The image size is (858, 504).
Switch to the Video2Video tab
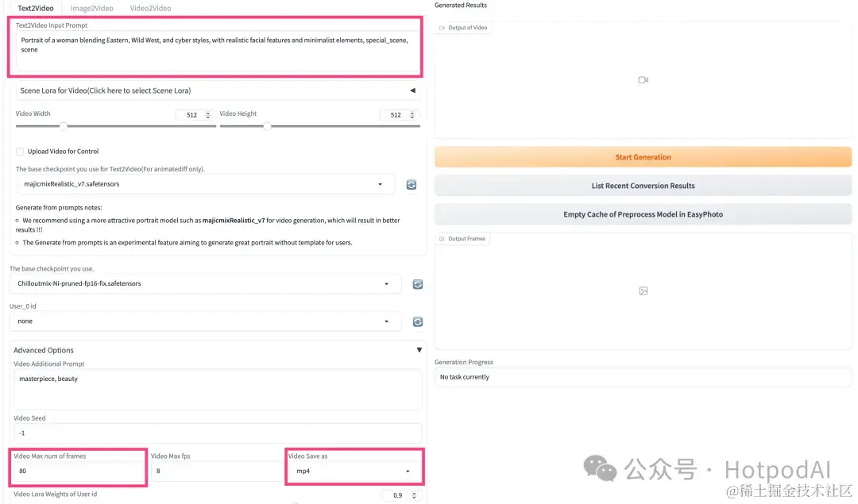[150, 8]
